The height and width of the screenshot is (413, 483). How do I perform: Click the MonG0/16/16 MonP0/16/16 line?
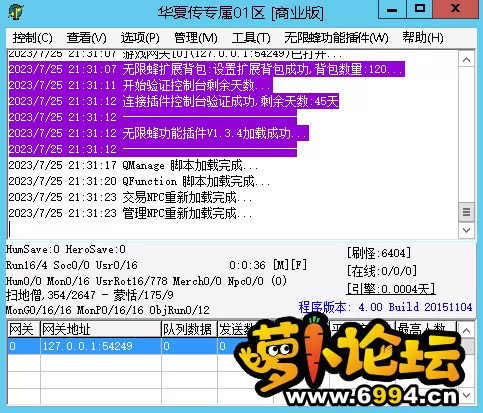[x=108, y=310]
